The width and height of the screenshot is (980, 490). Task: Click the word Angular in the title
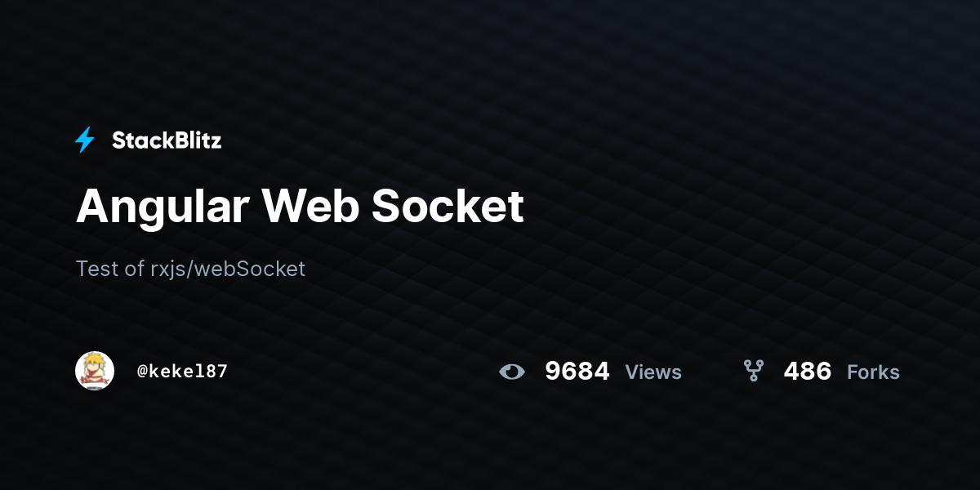pyautogui.click(x=163, y=208)
